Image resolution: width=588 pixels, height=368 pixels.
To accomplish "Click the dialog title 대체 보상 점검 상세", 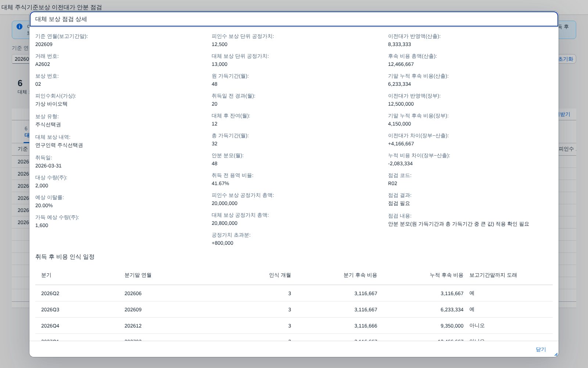I will (x=61, y=19).
